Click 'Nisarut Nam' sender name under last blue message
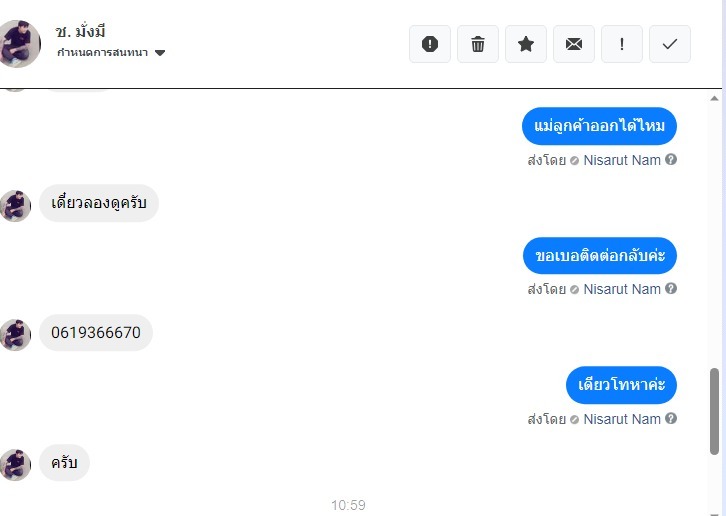726x516 pixels. coord(622,419)
